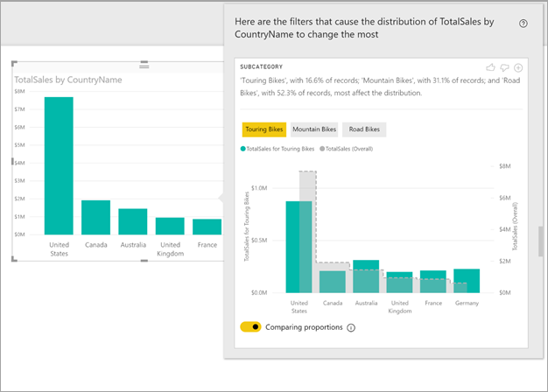The width and height of the screenshot is (548, 392).
Task: Click the thumbs down icon on the Subcategory insight
Action: coord(504,67)
